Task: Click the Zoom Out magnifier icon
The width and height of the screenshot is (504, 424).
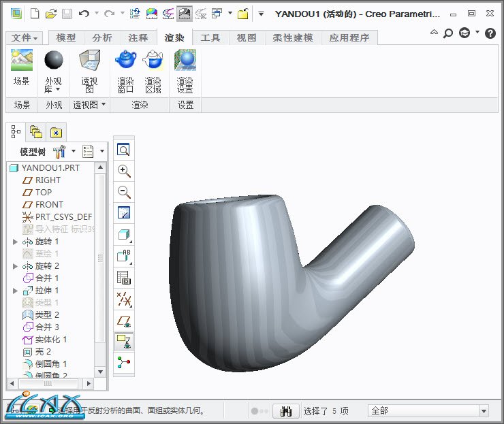Action: [124, 192]
